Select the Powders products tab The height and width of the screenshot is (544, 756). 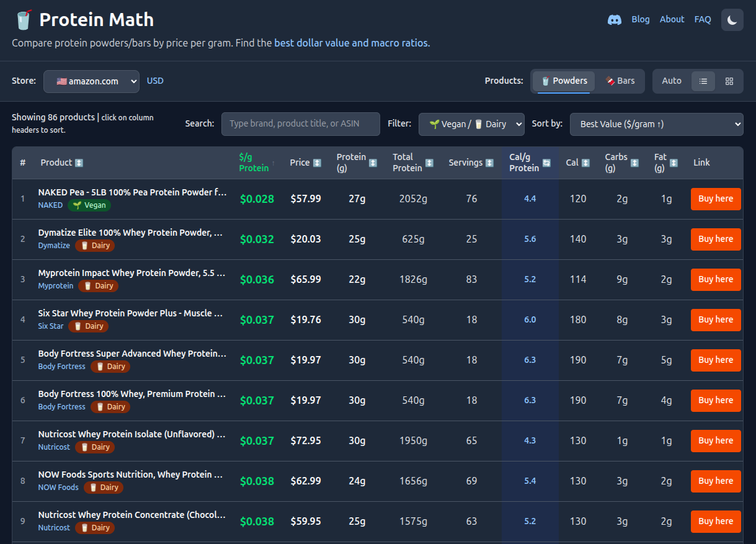tap(564, 81)
